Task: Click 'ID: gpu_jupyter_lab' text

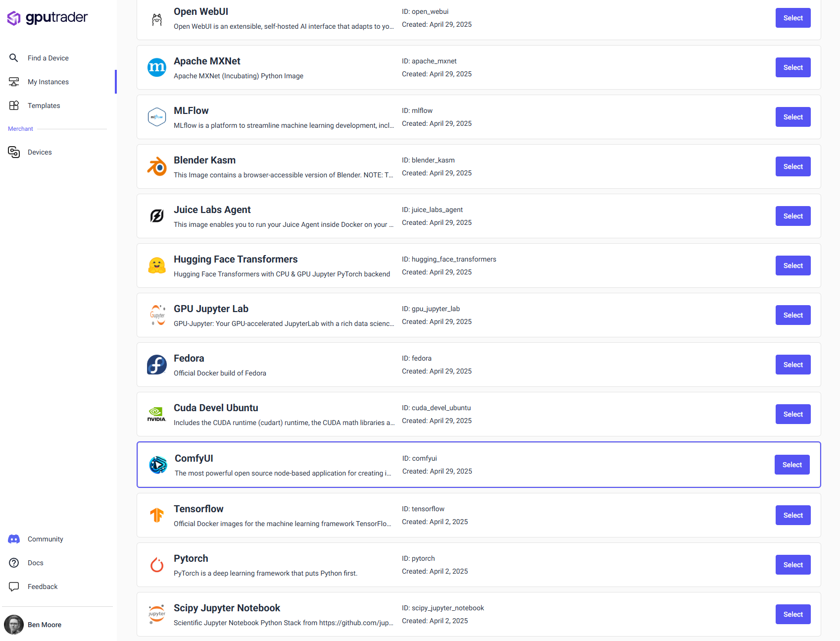Action: click(431, 309)
